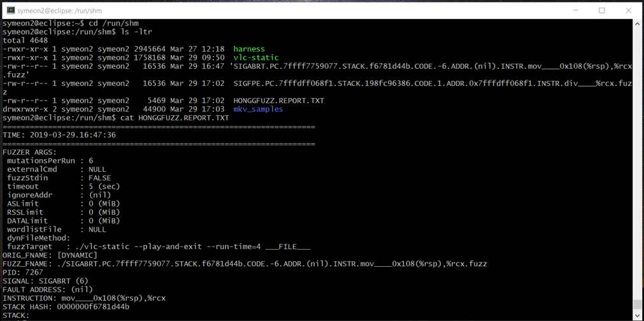Click the vertical scrollbar thumb

pos(636,304)
